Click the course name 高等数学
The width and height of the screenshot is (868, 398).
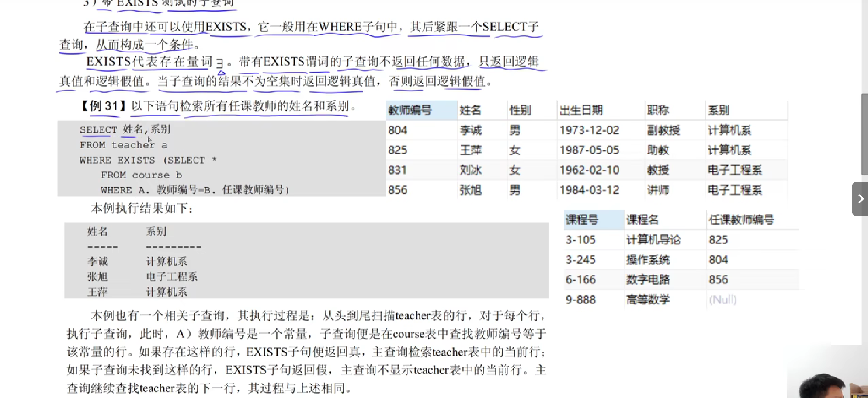tap(648, 300)
